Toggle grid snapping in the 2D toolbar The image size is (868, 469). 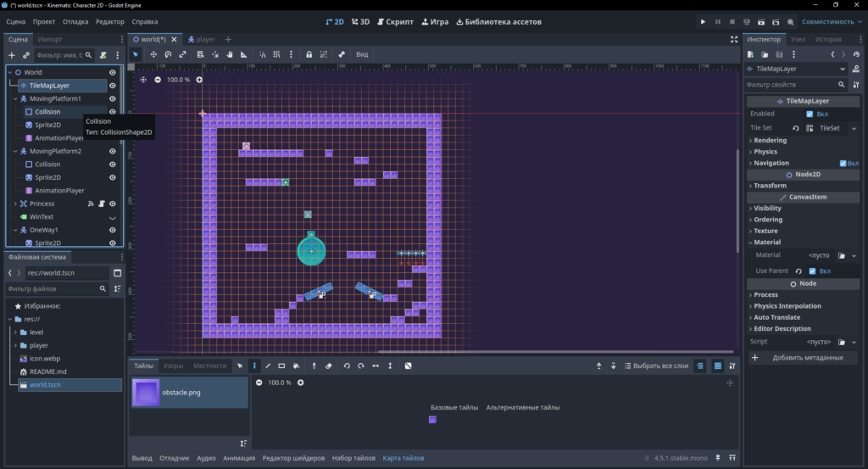pos(276,54)
